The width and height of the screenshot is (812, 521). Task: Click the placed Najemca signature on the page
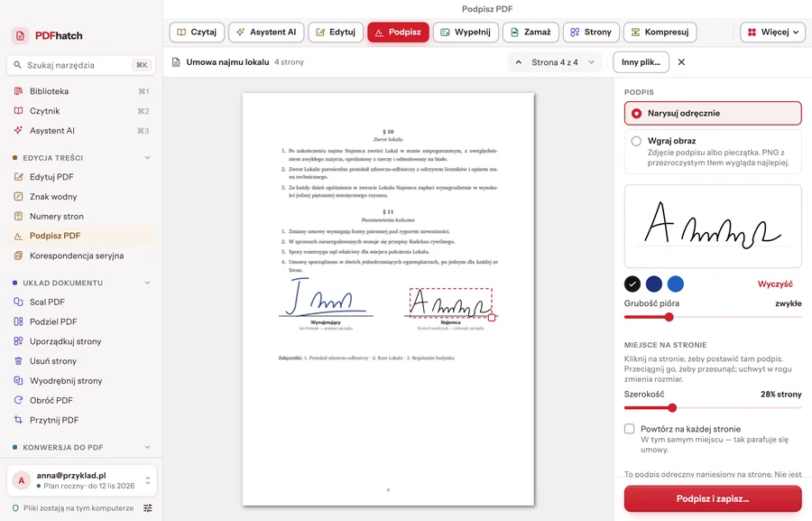click(450, 302)
